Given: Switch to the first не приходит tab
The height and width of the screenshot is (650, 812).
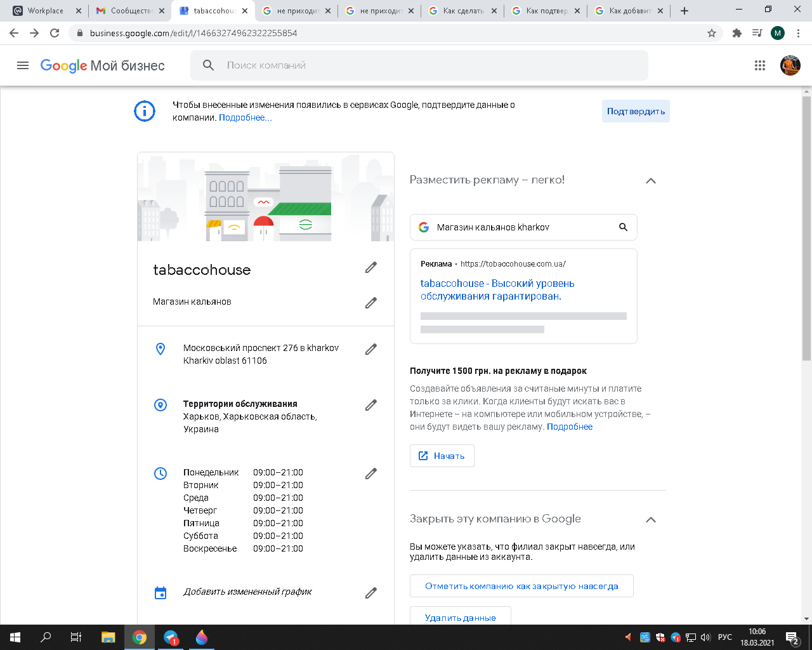Looking at the screenshot, I should (296, 11).
